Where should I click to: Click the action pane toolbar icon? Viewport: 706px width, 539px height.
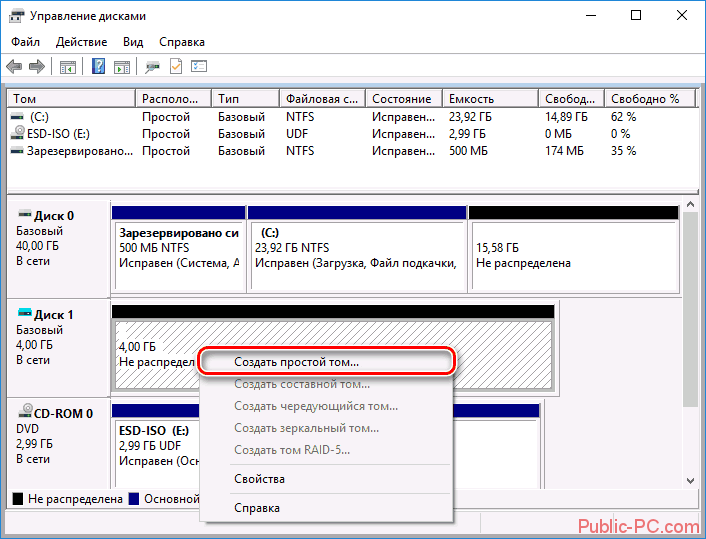coord(122,67)
